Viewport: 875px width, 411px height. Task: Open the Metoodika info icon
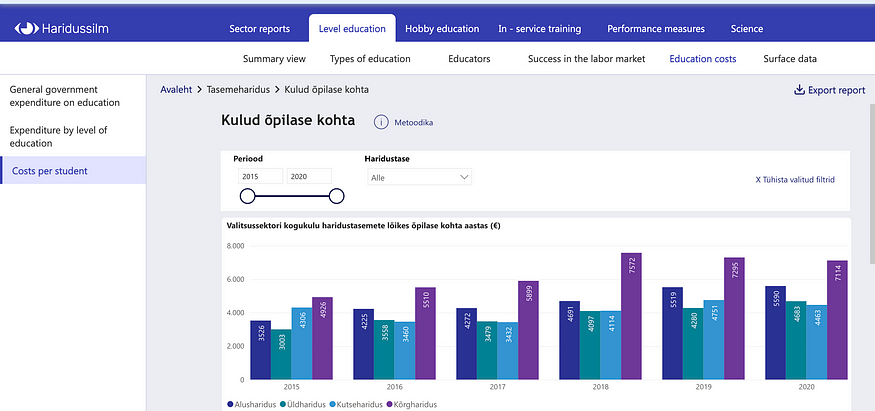[x=381, y=122]
